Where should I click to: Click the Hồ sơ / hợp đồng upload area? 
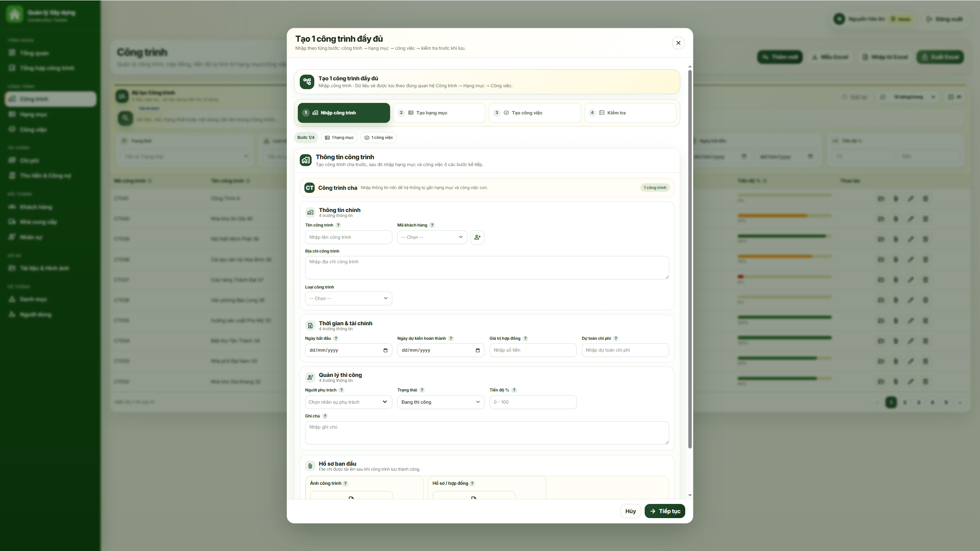click(474, 495)
